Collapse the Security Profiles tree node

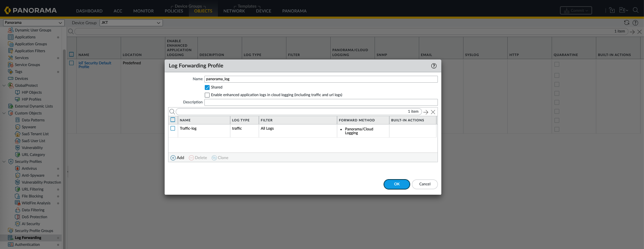pyautogui.click(x=4, y=162)
